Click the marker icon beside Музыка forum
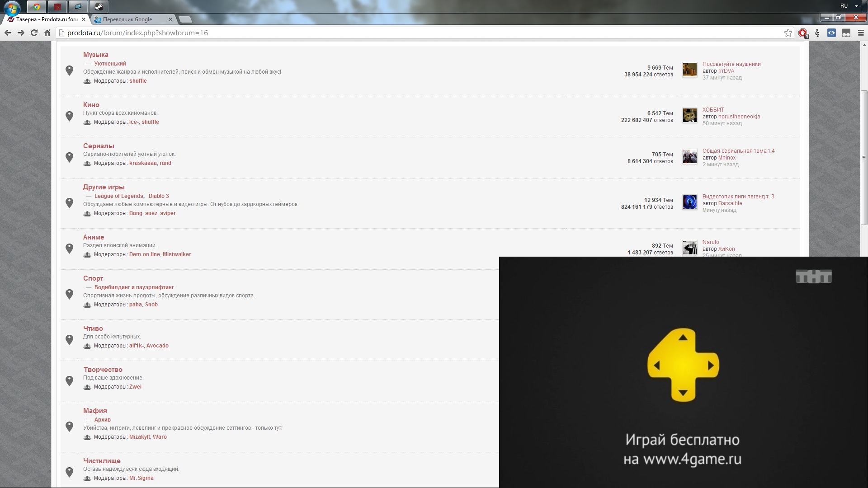Screen dimensions: 868x488 tap(69, 70)
